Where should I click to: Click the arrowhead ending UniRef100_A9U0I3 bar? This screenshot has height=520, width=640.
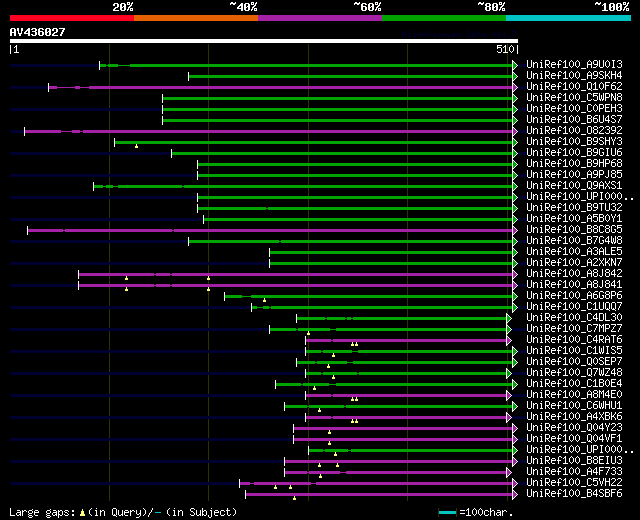(x=515, y=65)
